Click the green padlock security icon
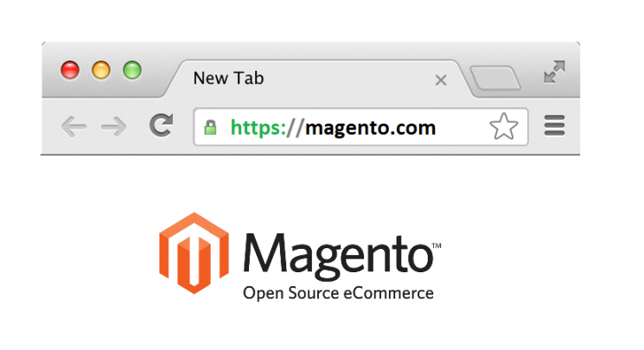The width and height of the screenshot is (644, 350). (x=211, y=127)
